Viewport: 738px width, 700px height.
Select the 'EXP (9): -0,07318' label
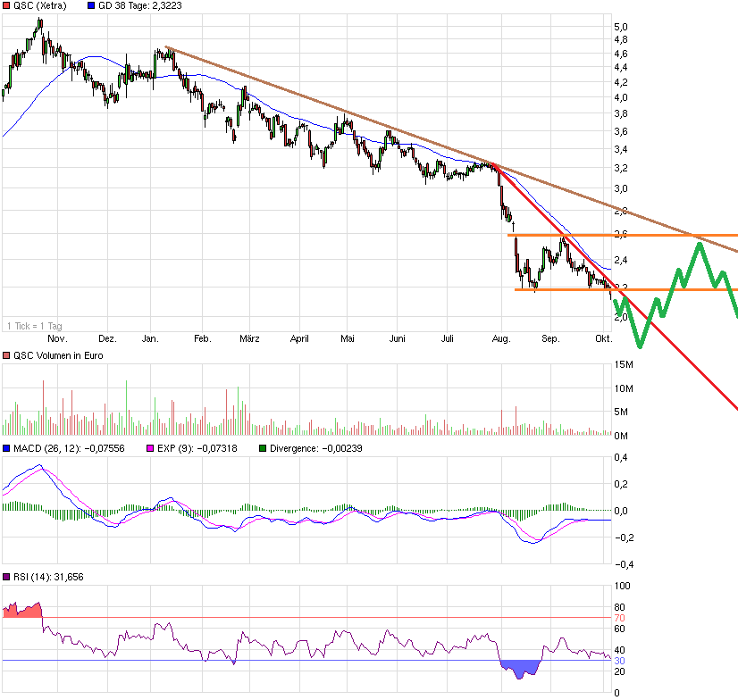click(x=197, y=448)
